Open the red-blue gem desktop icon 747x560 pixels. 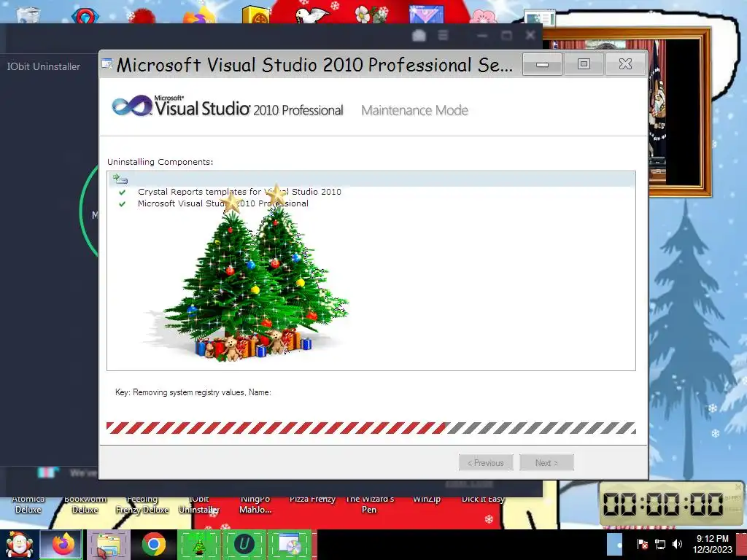pyautogui.click(x=85, y=15)
